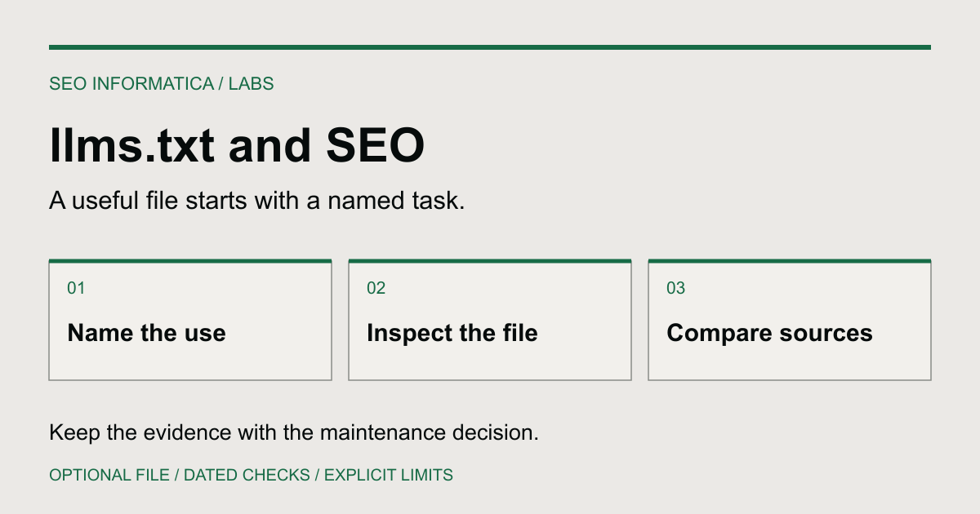The width and height of the screenshot is (980, 514).
Task: Click the footer text 'OPTIONAL FILE / DATED CHECKS / EXPLICIT LIMITS'
Action: (251, 475)
